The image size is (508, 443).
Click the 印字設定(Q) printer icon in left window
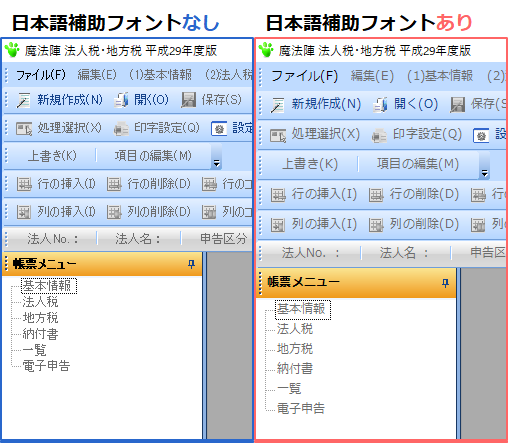[121, 129]
